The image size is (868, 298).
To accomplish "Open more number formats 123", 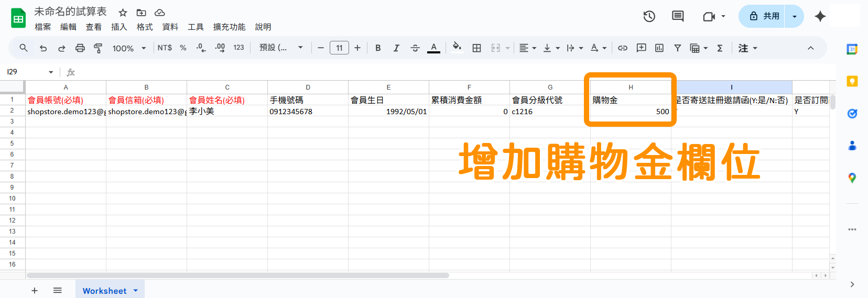I will 238,48.
